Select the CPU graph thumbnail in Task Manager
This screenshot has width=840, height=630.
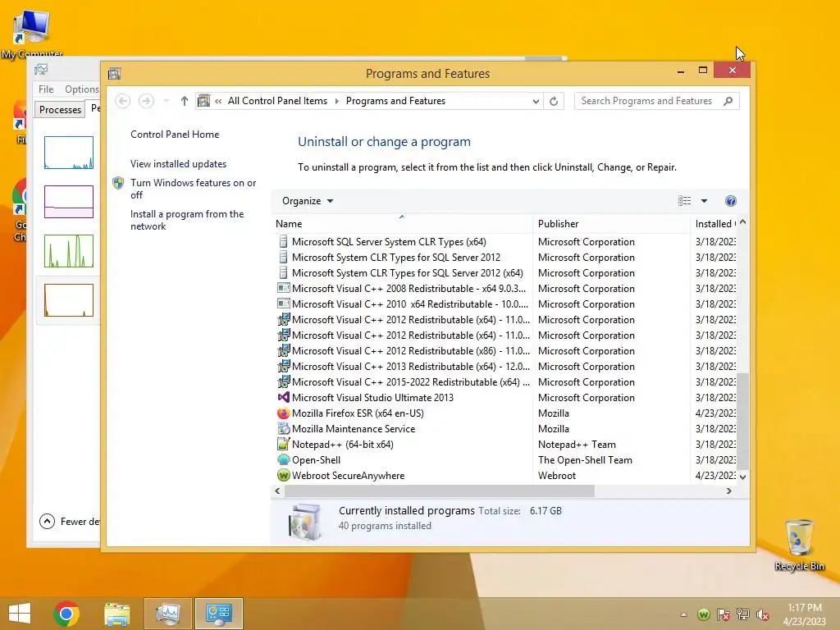coord(69,153)
